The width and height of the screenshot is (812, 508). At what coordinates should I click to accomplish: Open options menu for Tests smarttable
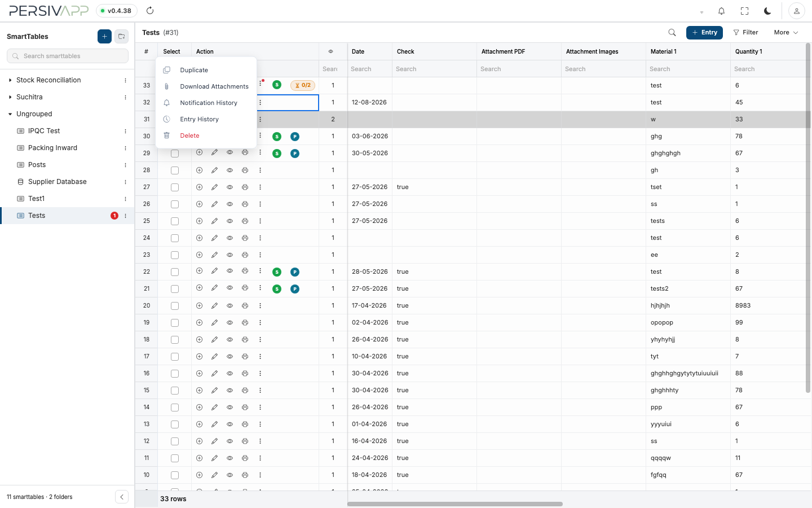click(x=125, y=216)
